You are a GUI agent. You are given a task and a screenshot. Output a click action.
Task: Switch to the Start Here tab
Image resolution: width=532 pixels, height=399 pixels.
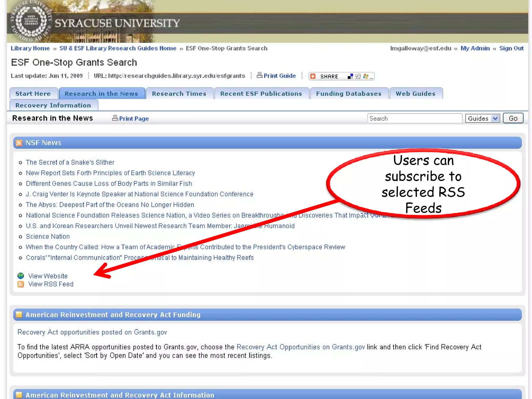pyautogui.click(x=33, y=94)
